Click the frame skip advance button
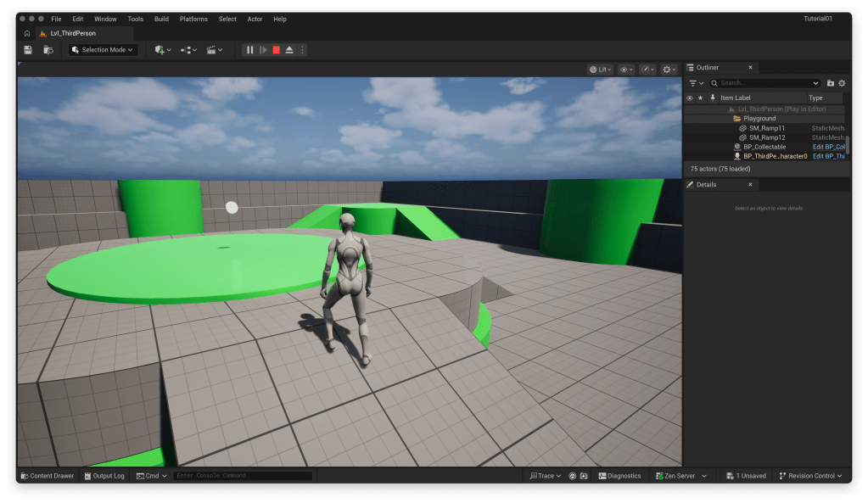868x503 pixels. coord(263,50)
